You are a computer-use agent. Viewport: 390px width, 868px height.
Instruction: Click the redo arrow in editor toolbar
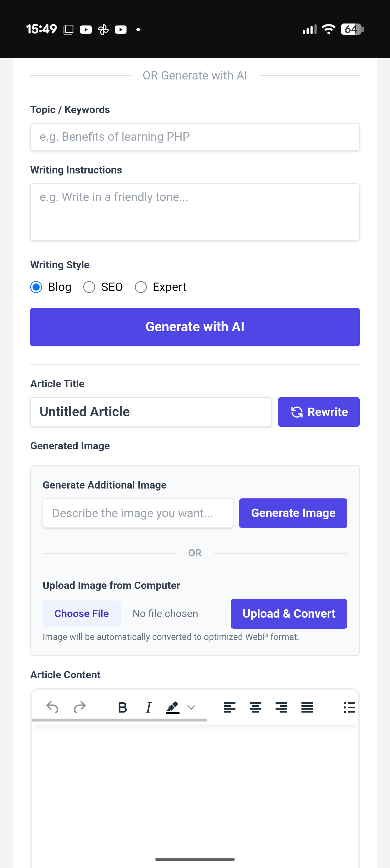80,707
